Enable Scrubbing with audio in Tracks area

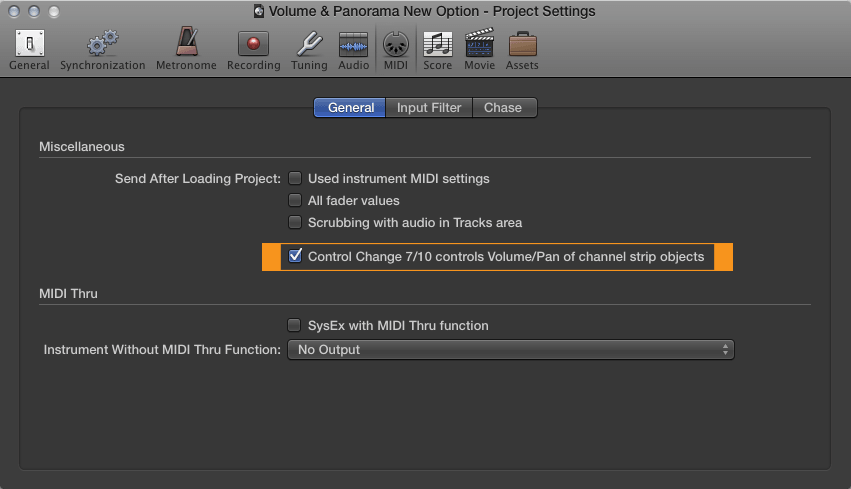coord(295,222)
